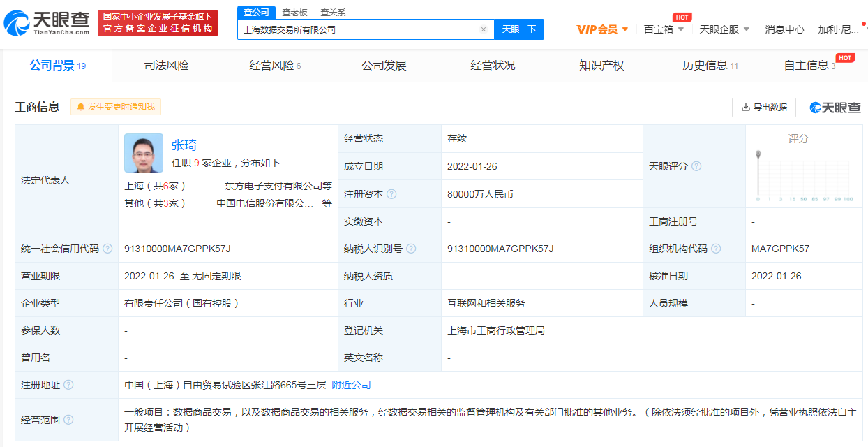Select the 查老板 search mode
868x447 pixels.
(294, 13)
